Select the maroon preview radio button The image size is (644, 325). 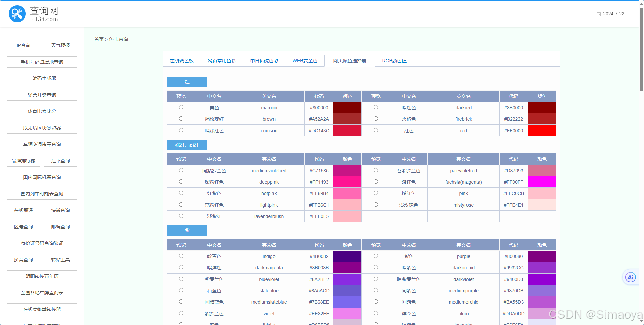click(x=181, y=107)
